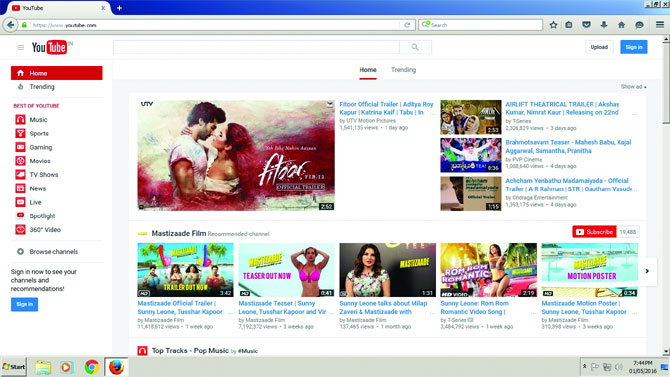Image resolution: width=670 pixels, height=377 pixels.
Task: Open the Firefox bookmarks list icon
Action: coord(569,25)
